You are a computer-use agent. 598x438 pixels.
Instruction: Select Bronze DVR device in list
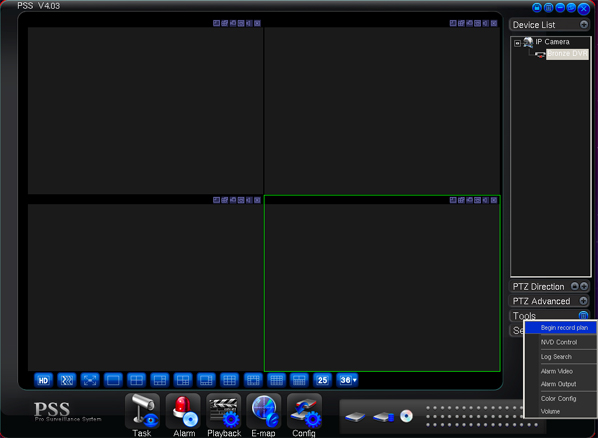567,54
